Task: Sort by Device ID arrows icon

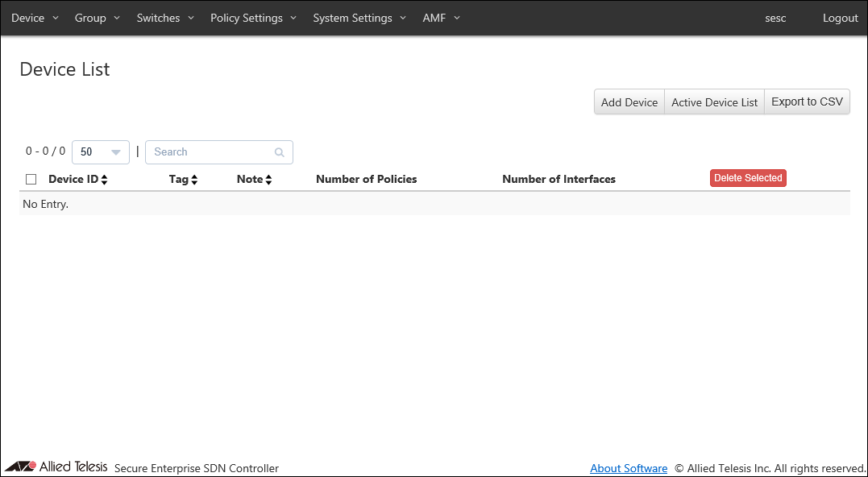Action: pos(104,180)
